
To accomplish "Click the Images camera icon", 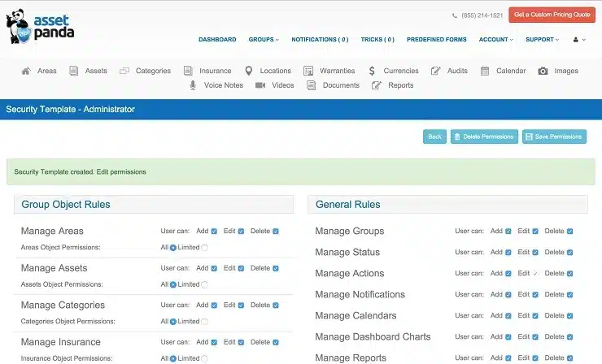I will [x=543, y=71].
